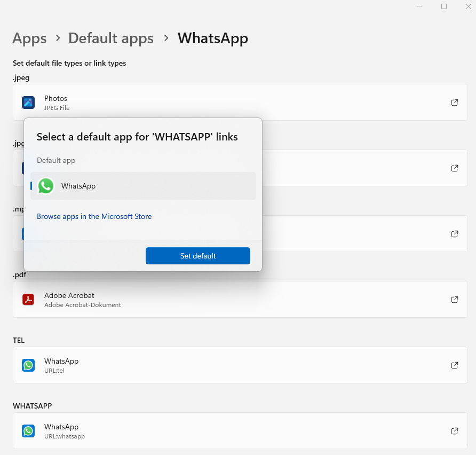Click WhatsApp icon in TEL row
Image resolution: width=476 pixels, height=455 pixels.
[x=28, y=365]
